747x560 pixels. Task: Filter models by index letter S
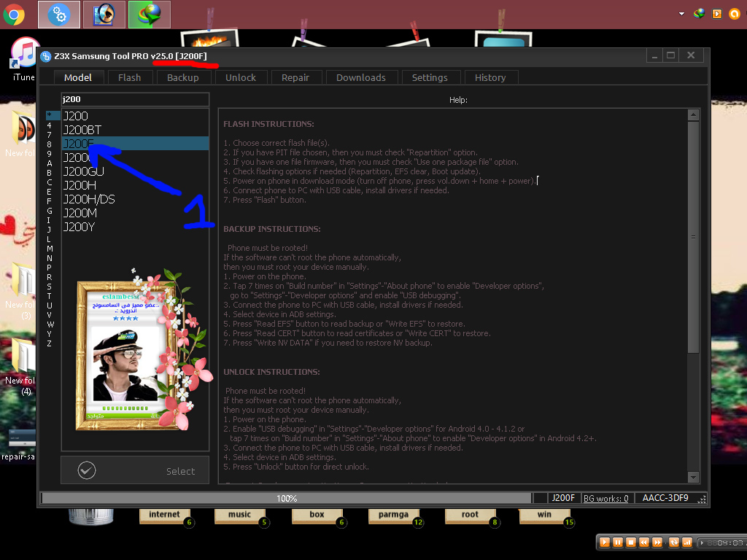(x=49, y=287)
